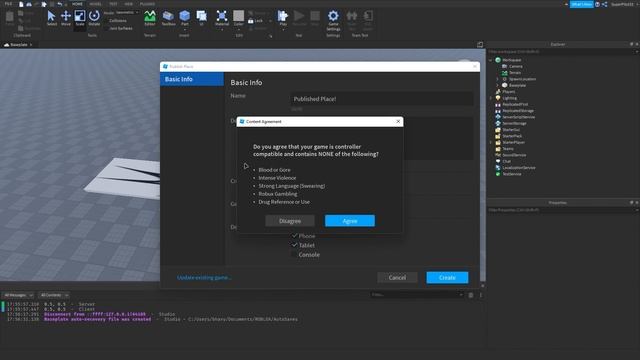Image resolution: width=640 pixels, height=360 pixels.
Task: Open the All Messages dropdown in Output
Action: click(x=18, y=295)
